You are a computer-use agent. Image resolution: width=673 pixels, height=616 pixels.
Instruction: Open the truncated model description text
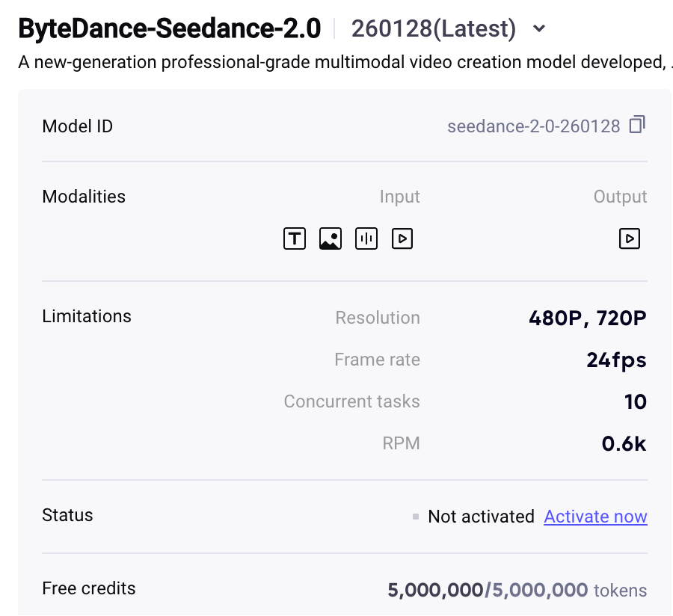[336, 62]
